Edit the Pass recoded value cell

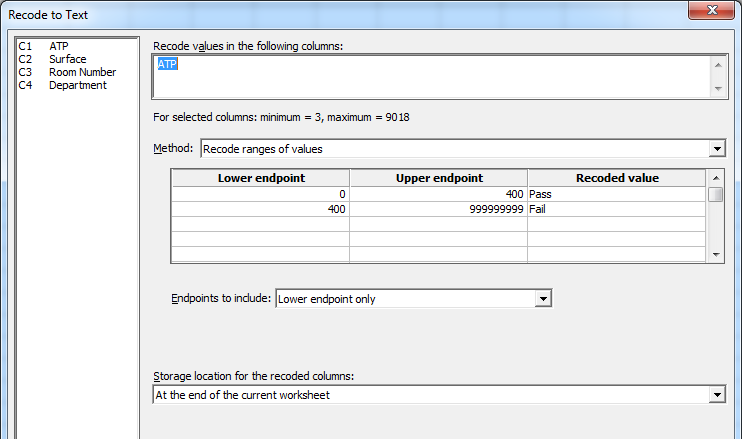point(615,194)
